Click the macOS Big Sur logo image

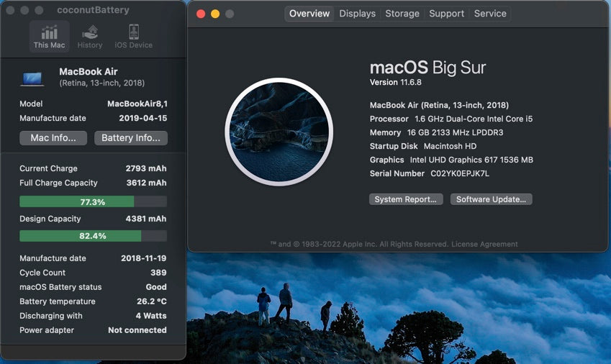pos(279,132)
